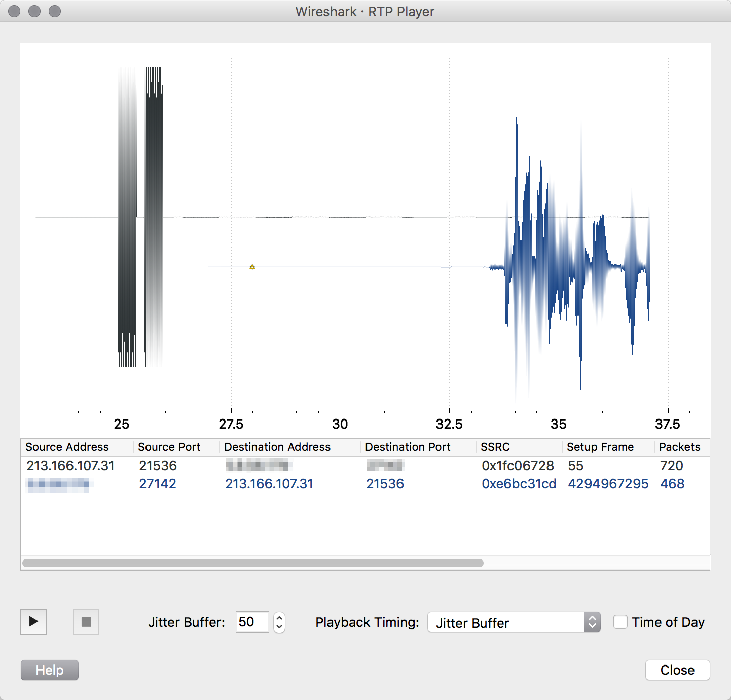This screenshot has height=700, width=731.
Task: Select stream row with SSRC 0xe6bc31cd
Action: click(365, 484)
